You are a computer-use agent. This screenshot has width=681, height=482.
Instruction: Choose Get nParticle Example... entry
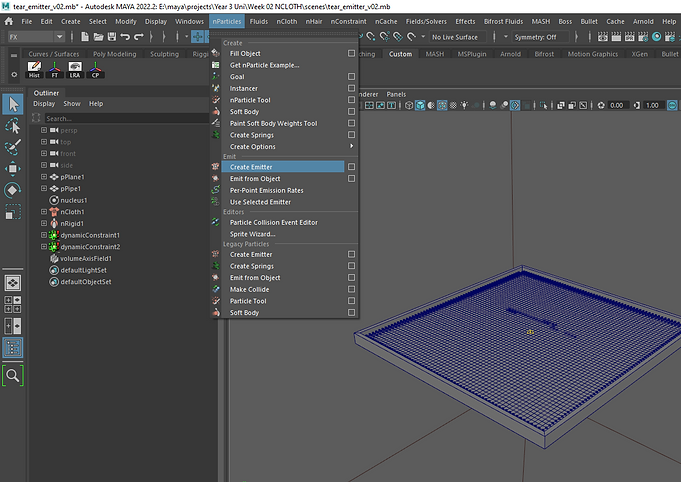click(x=264, y=65)
